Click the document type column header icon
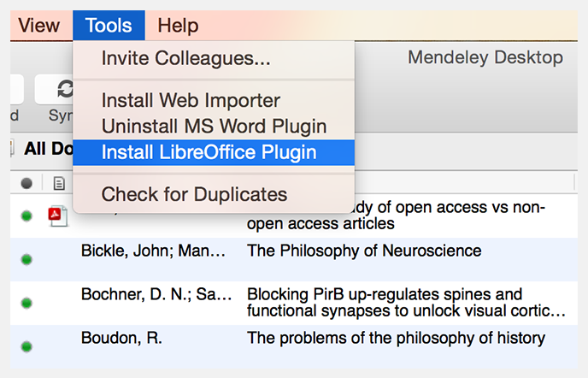588x378 pixels. pos(59,183)
